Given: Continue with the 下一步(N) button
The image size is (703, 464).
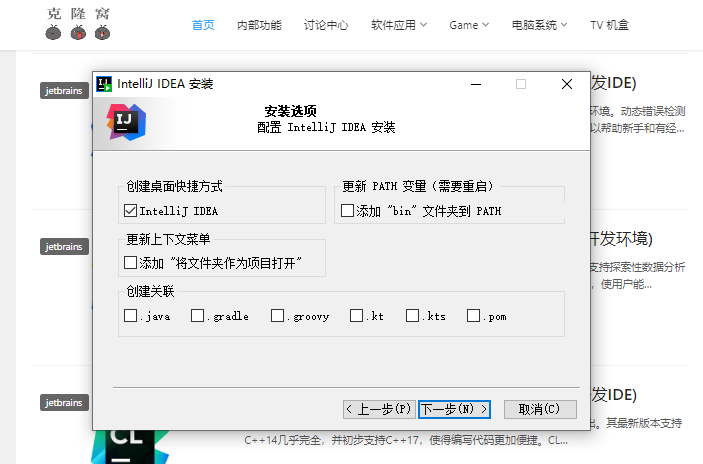Looking at the screenshot, I should point(454,409).
